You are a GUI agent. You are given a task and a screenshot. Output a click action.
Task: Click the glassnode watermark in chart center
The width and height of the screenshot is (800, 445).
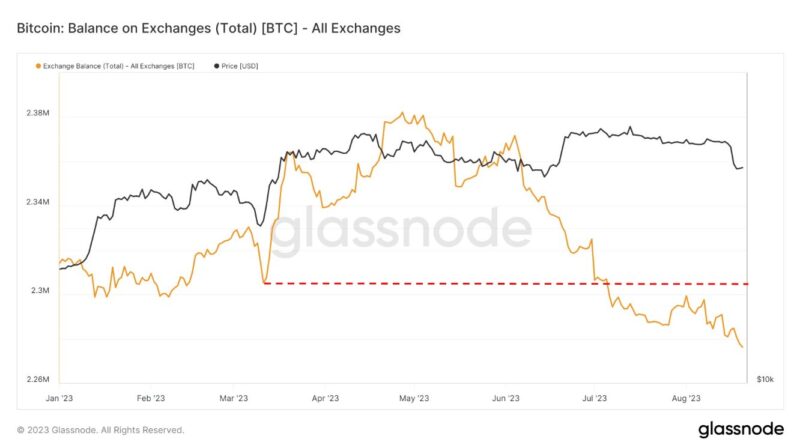pos(401,231)
